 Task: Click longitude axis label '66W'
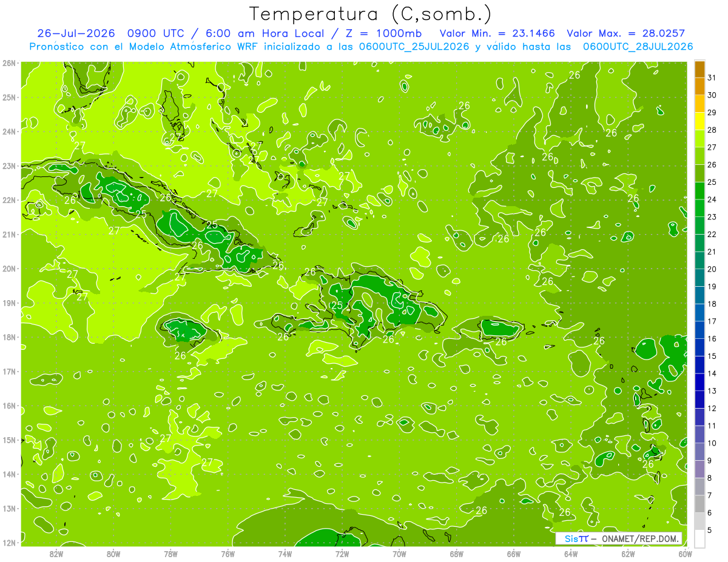(513, 554)
